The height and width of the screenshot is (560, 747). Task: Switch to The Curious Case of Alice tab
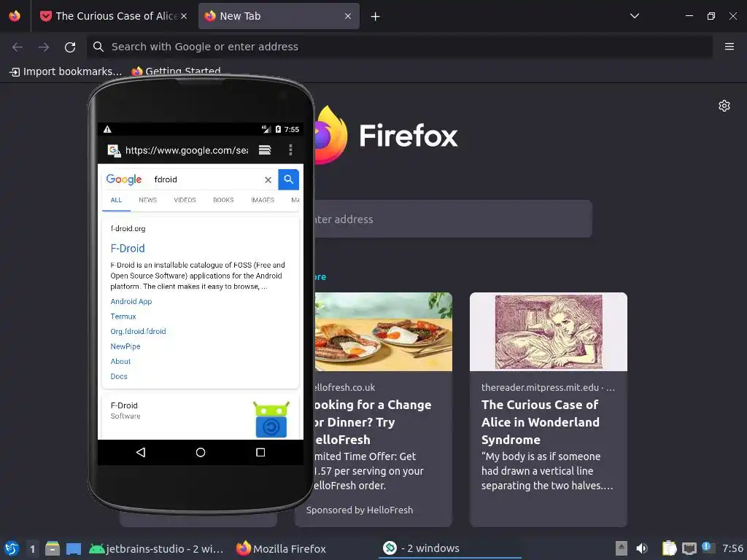pos(113,16)
